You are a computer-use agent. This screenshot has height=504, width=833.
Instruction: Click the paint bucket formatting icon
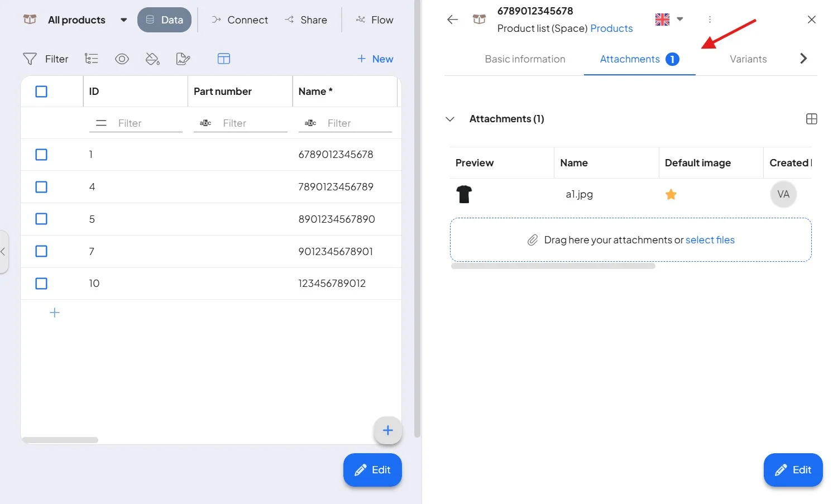[x=152, y=59]
